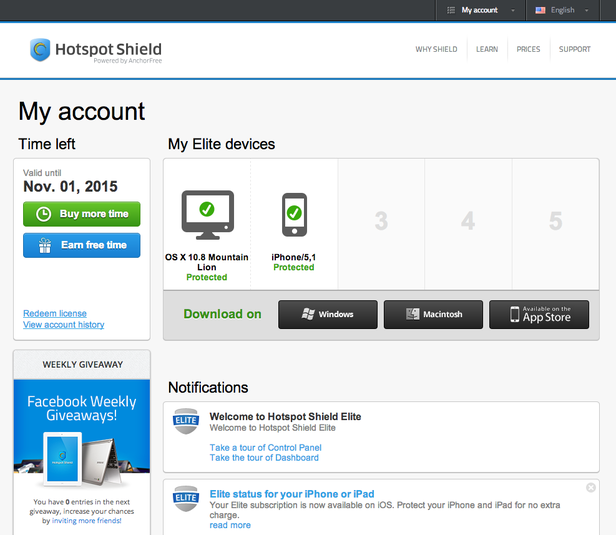
Task: Select the iPhone/5,1 device icon
Action: 294,215
